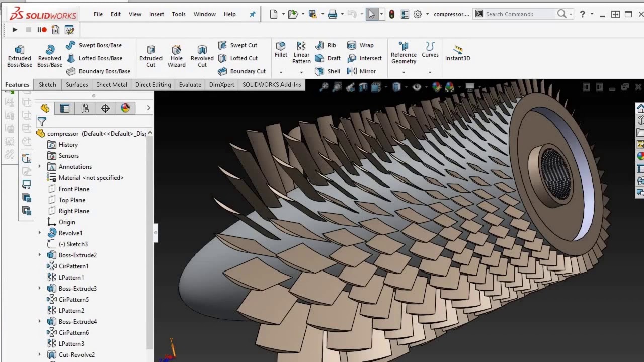
Task: Toggle the Select cursor tool
Action: pos(372,14)
